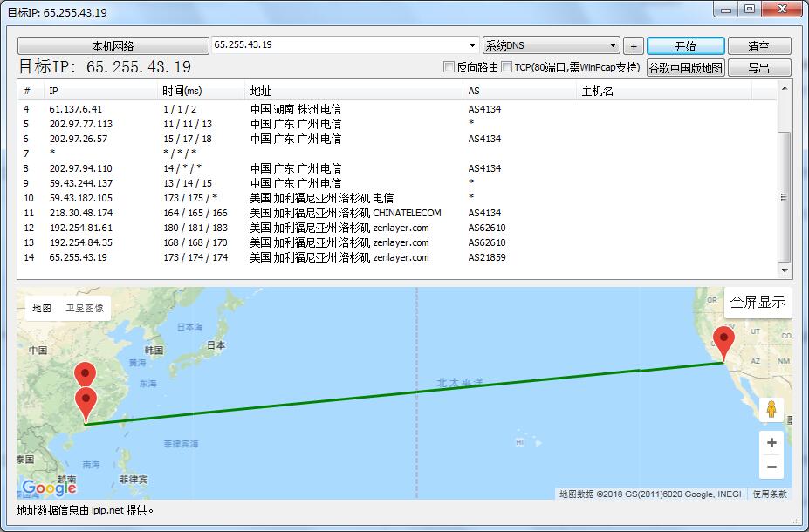Click the lower red pin over Guangdong
This screenshot has width=809, height=532.
[x=86, y=403]
